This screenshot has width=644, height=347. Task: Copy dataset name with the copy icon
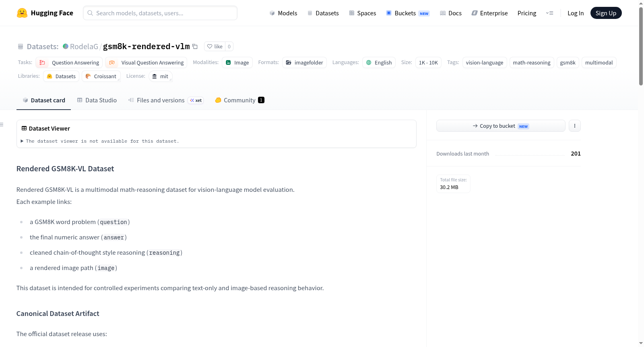click(195, 46)
